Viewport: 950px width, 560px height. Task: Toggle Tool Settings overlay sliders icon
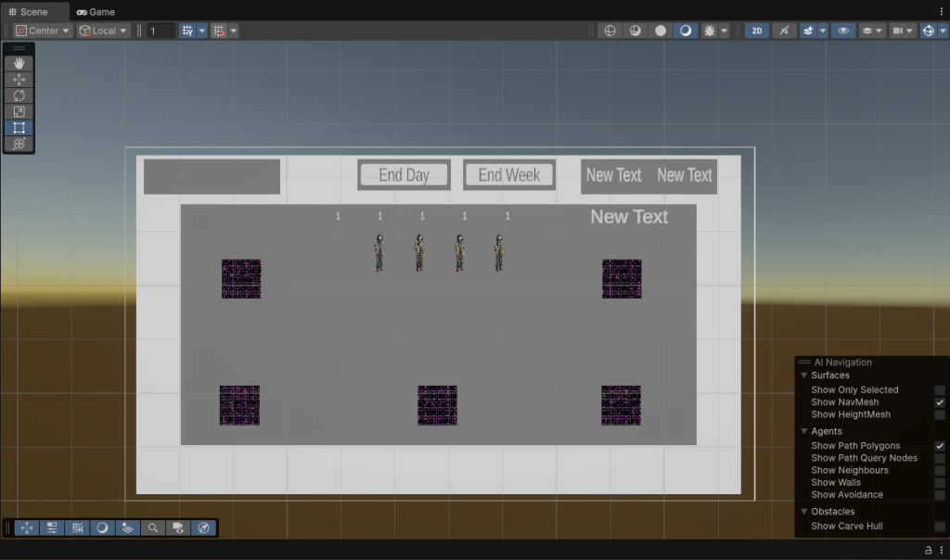pos(52,528)
